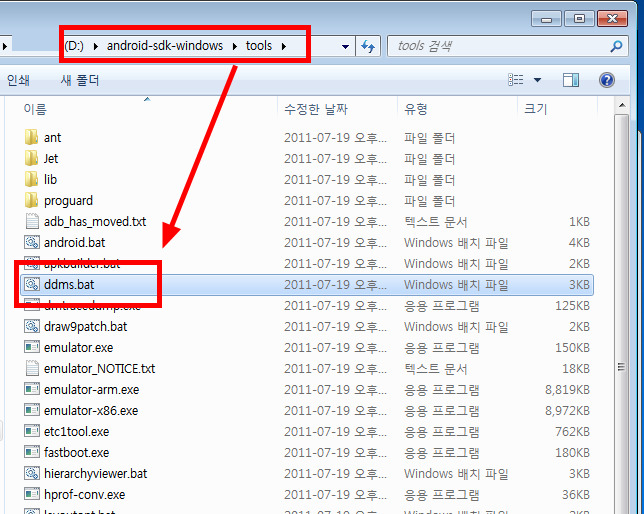
Task: Select the lib folder icon
Action: pos(32,179)
